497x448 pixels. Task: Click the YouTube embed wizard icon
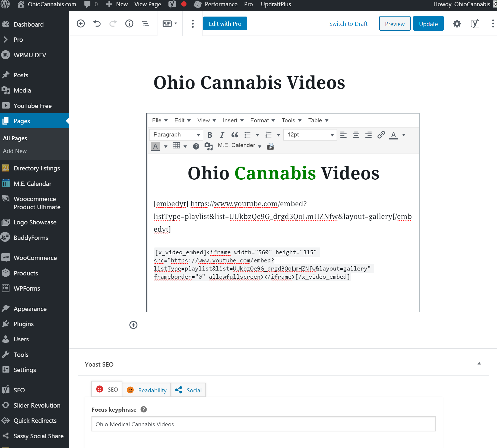(270, 147)
